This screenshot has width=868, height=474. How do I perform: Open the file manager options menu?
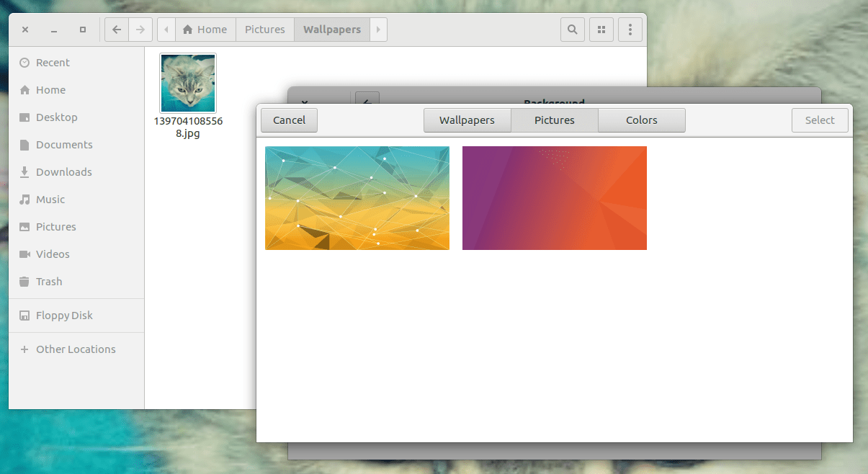point(630,30)
